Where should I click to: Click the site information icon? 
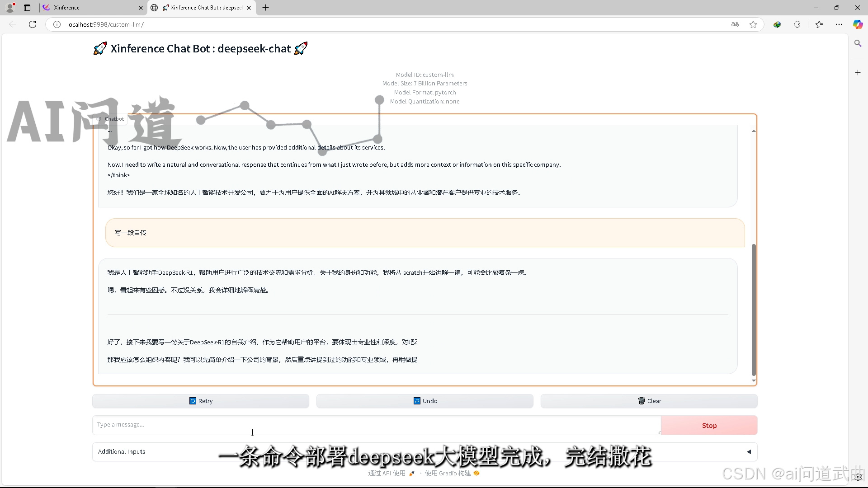(x=57, y=24)
